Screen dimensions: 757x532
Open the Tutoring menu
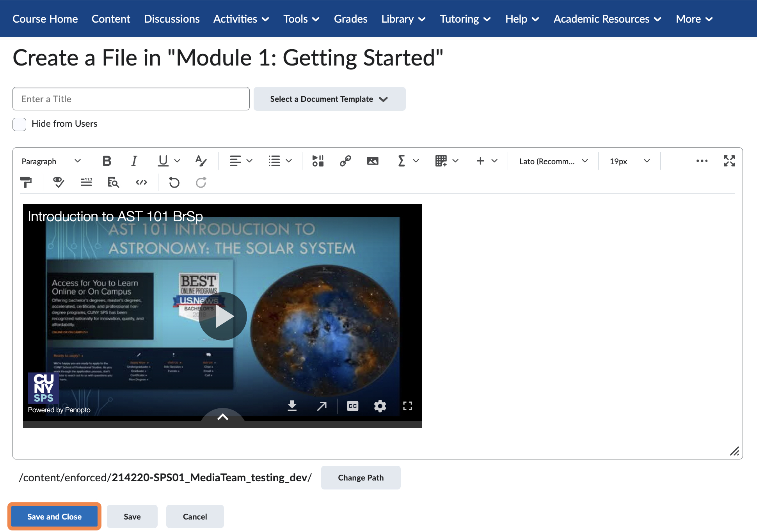point(465,18)
